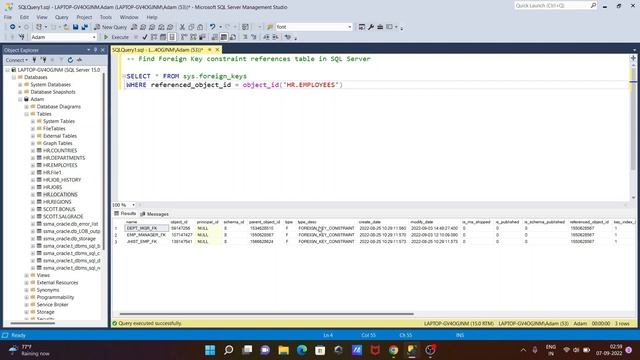The height and width of the screenshot is (360, 640).
Task: Click Refresh icon in Object Explorer
Action: pyautogui.click(x=70, y=60)
